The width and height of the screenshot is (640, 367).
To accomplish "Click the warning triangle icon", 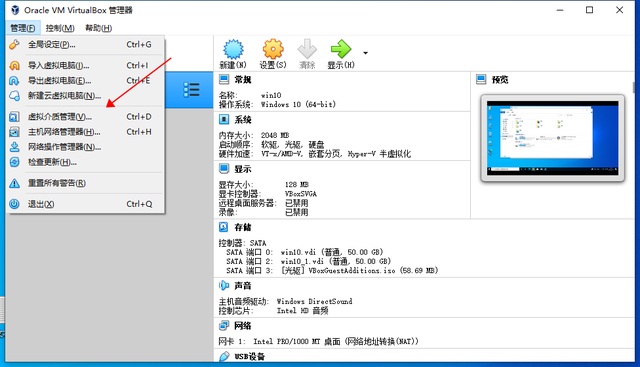I will (x=14, y=183).
